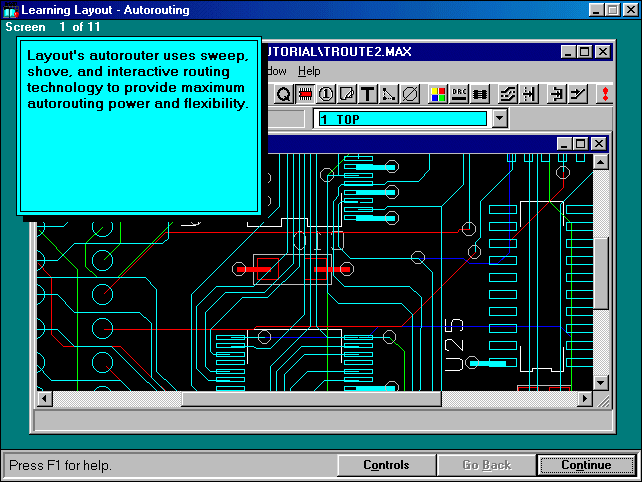The width and height of the screenshot is (642, 482).
Task: Open the tutorial Controls button
Action: coord(386,465)
